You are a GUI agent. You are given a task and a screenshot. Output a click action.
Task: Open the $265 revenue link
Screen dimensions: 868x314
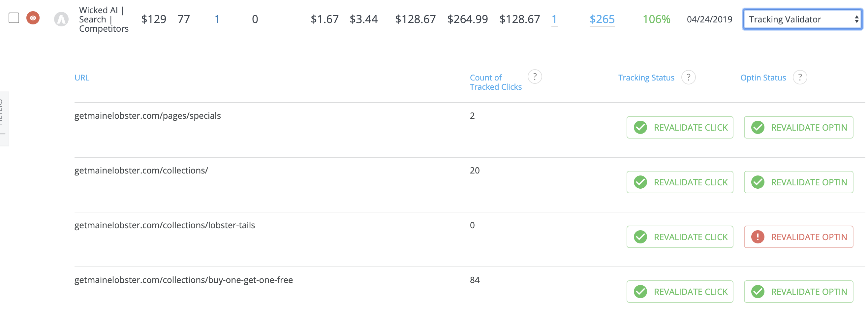point(602,19)
